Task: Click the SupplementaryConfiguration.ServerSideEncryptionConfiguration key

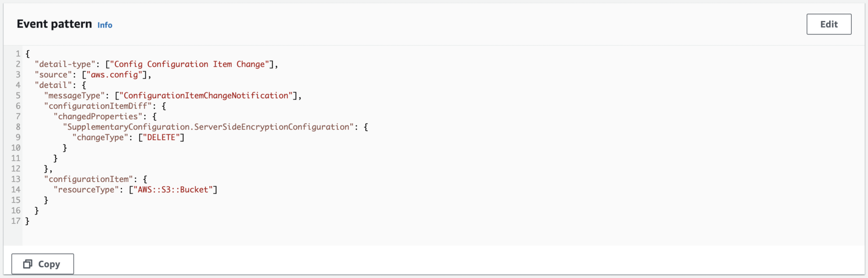Action: click(208, 127)
